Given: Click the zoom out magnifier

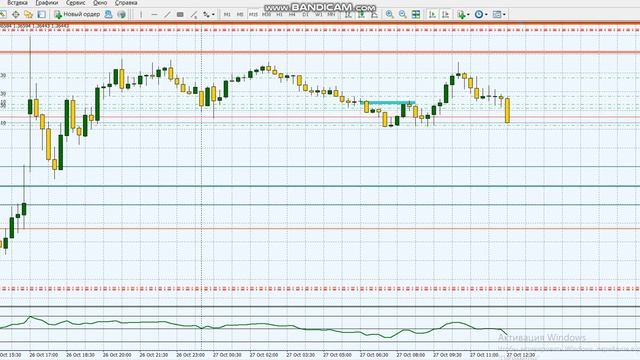Looking at the screenshot, I should [402, 15].
